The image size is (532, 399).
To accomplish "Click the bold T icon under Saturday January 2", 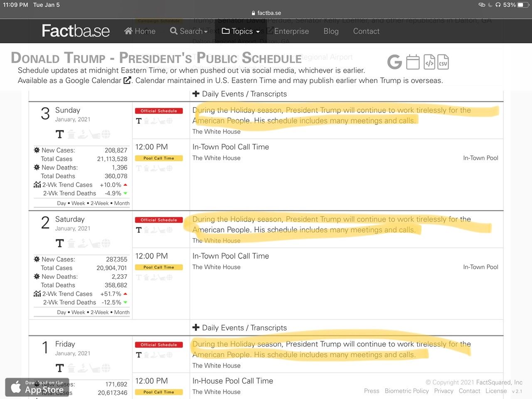I will (x=60, y=243).
